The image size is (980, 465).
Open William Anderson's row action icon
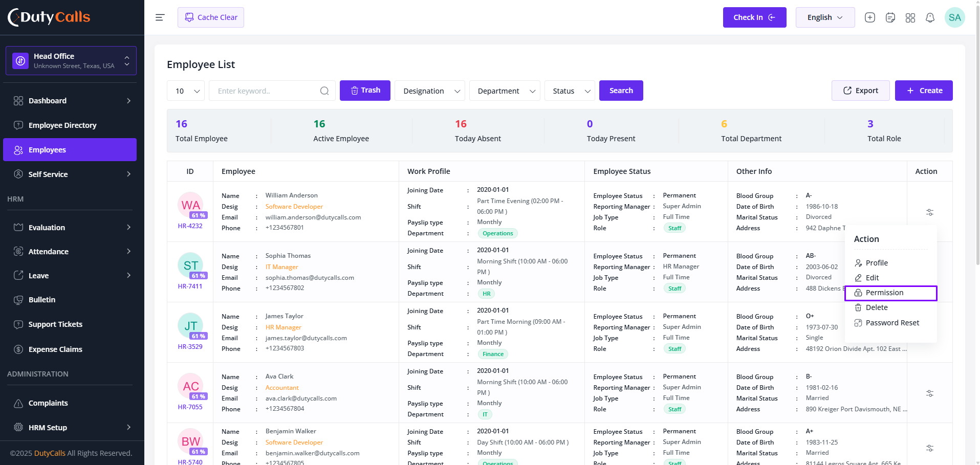pos(929,212)
